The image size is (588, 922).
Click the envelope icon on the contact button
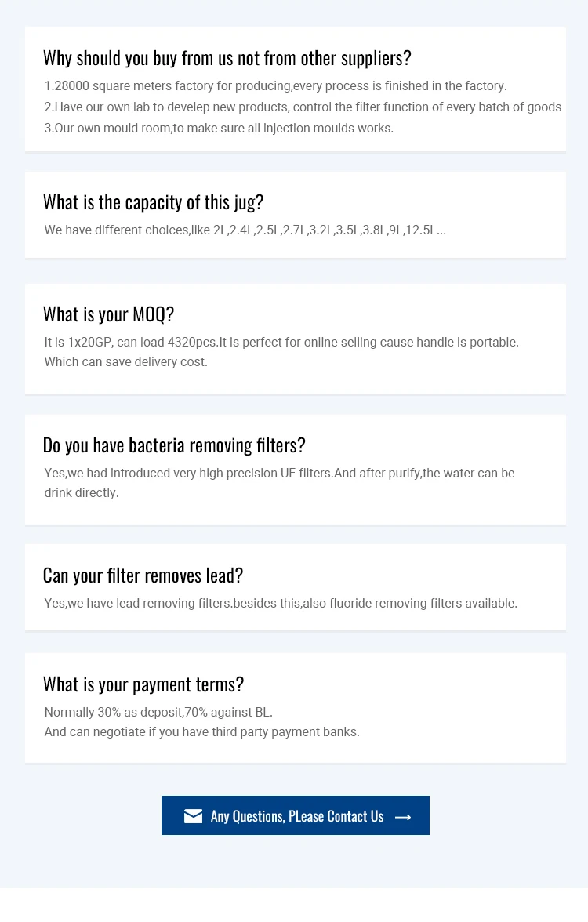[x=193, y=815]
